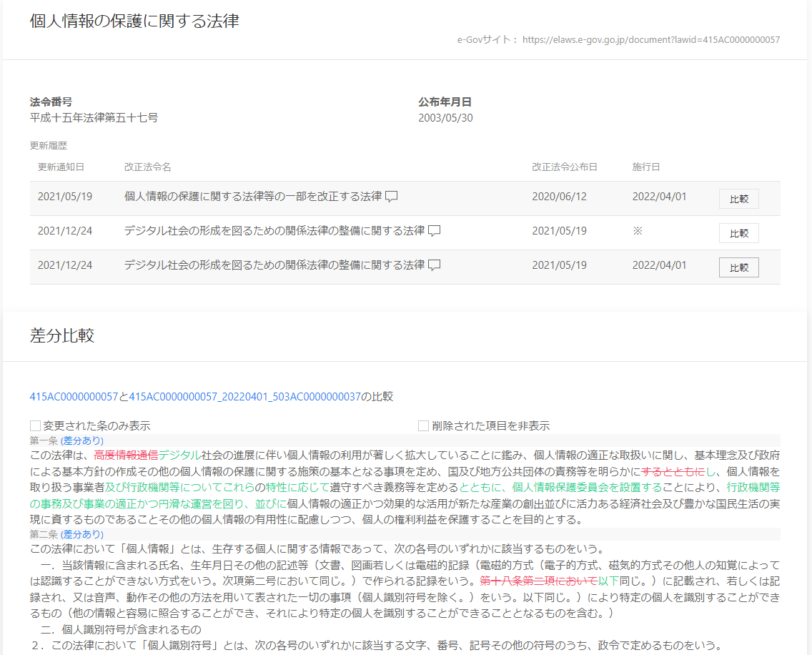The height and width of the screenshot is (655, 812).
Task: Click comment icon in row with 施行日 ※
Action: pos(434,231)
